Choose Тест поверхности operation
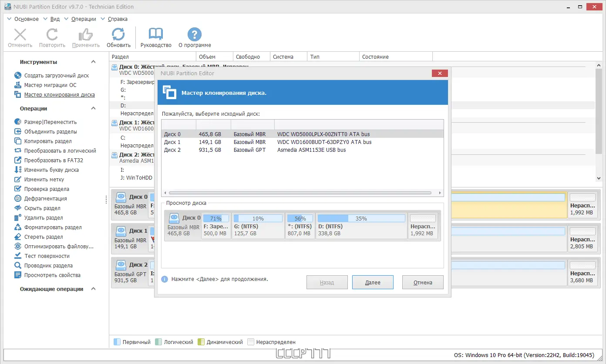The width and height of the screenshot is (606, 364). (x=47, y=256)
